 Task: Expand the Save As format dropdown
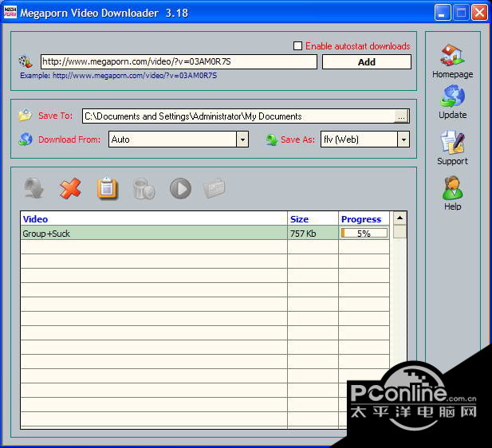tap(403, 140)
